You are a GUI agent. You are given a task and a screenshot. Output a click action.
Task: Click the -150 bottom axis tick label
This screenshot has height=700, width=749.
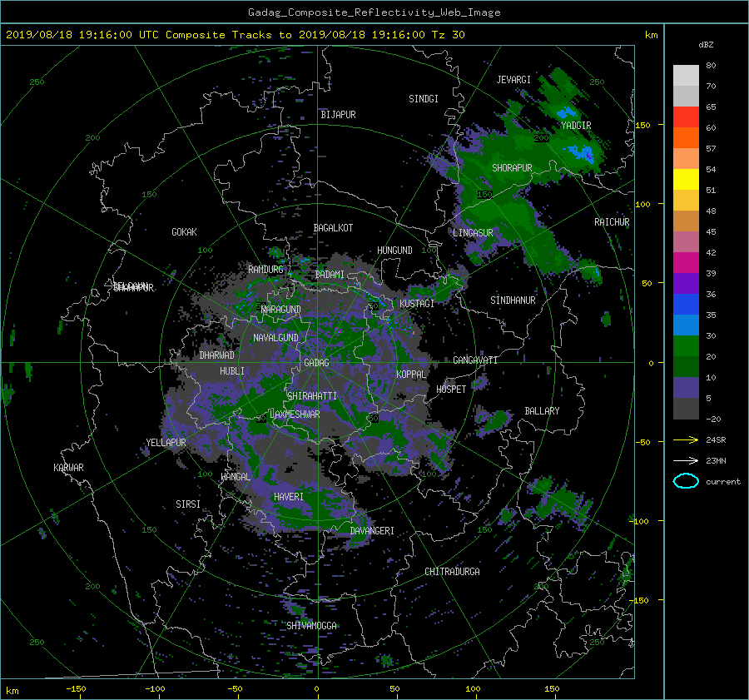pos(76,688)
